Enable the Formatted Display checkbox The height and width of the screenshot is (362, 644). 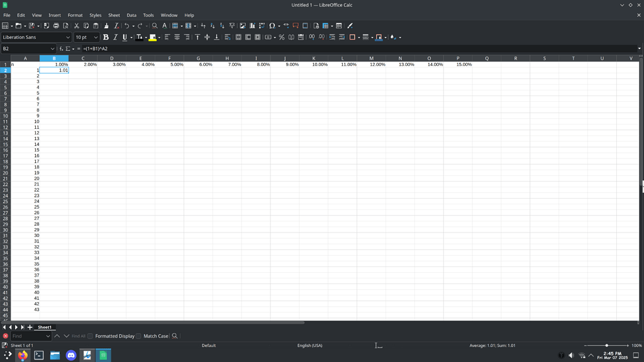pos(90,336)
